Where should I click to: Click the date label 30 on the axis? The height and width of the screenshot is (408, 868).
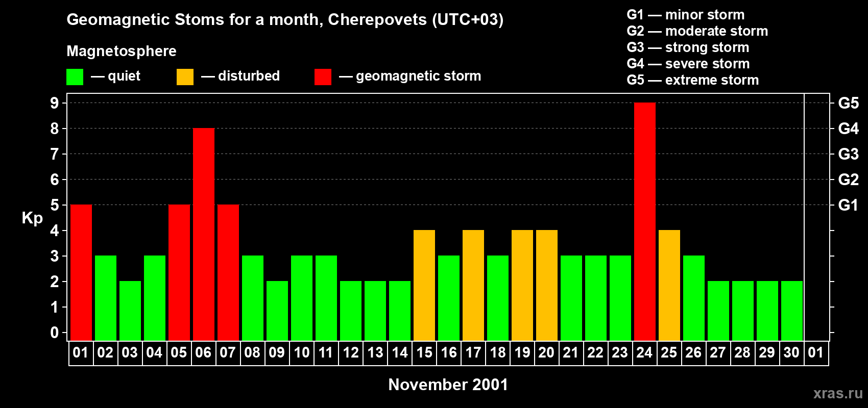[791, 353]
